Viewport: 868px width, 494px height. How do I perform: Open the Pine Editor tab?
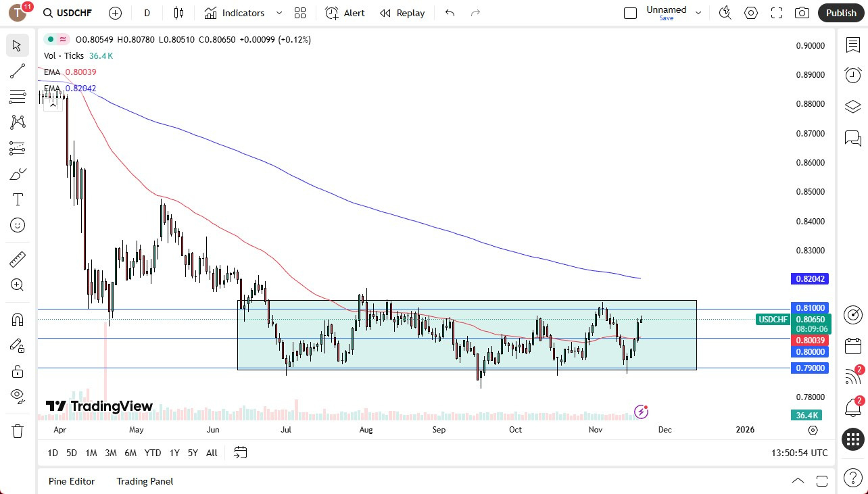point(72,481)
